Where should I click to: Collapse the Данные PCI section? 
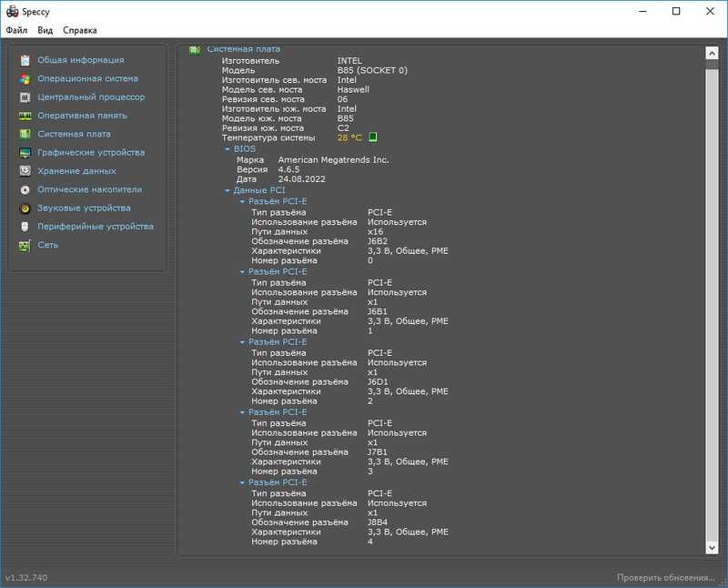(227, 190)
